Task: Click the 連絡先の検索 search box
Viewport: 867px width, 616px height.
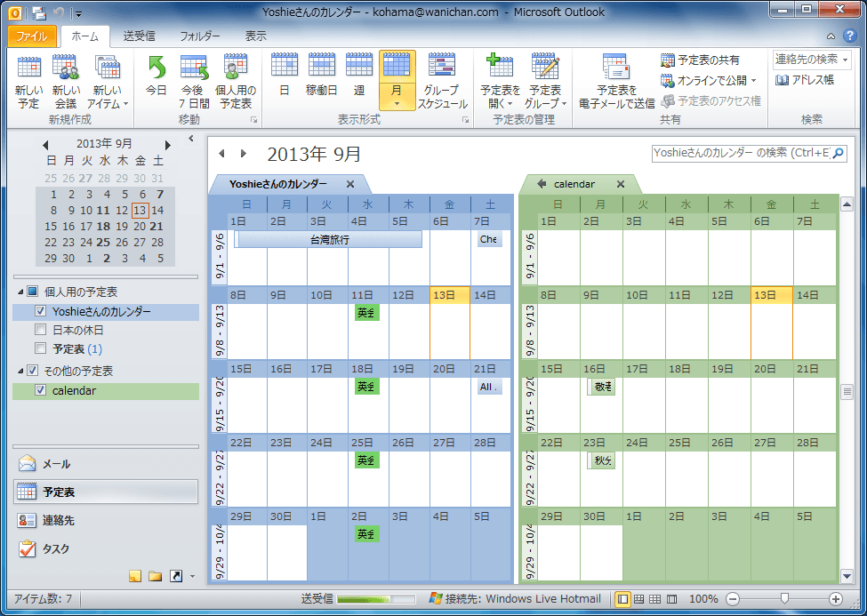Action: pos(811,60)
